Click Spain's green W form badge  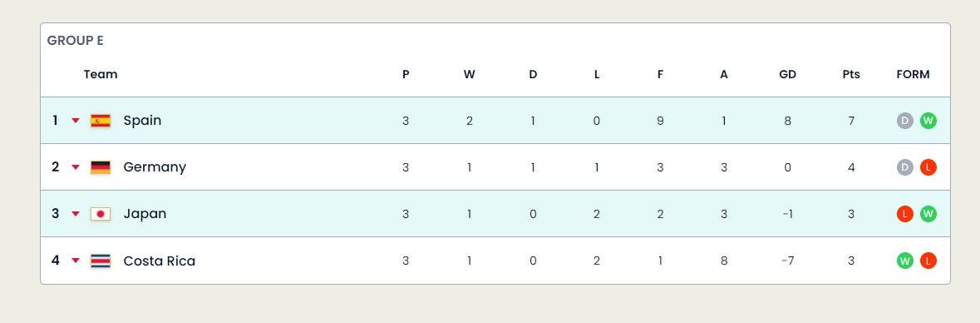pos(928,121)
